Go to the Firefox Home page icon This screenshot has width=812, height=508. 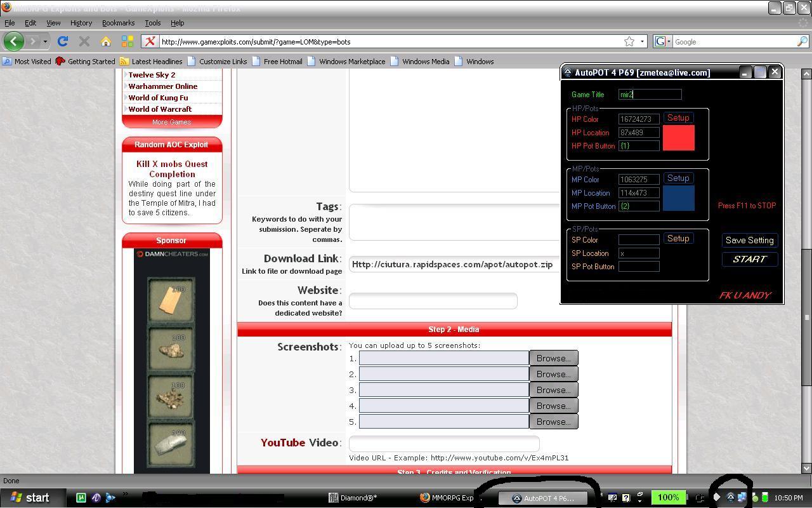point(106,41)
